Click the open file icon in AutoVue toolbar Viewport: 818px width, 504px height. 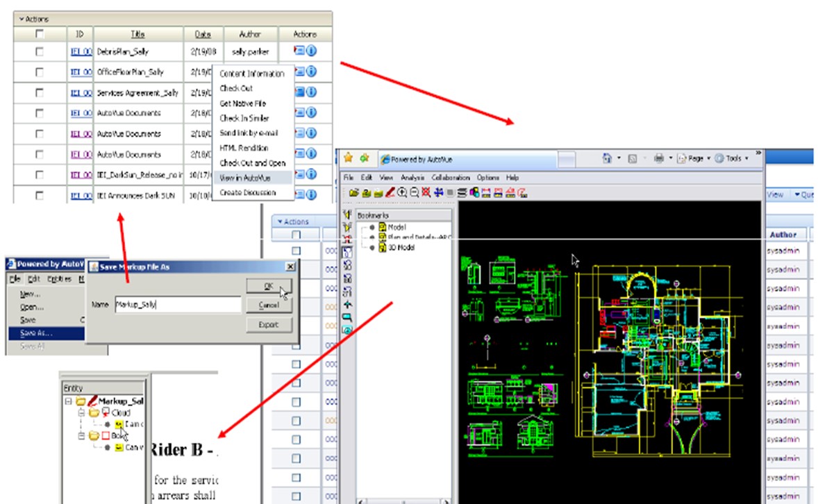click(353, 193)
